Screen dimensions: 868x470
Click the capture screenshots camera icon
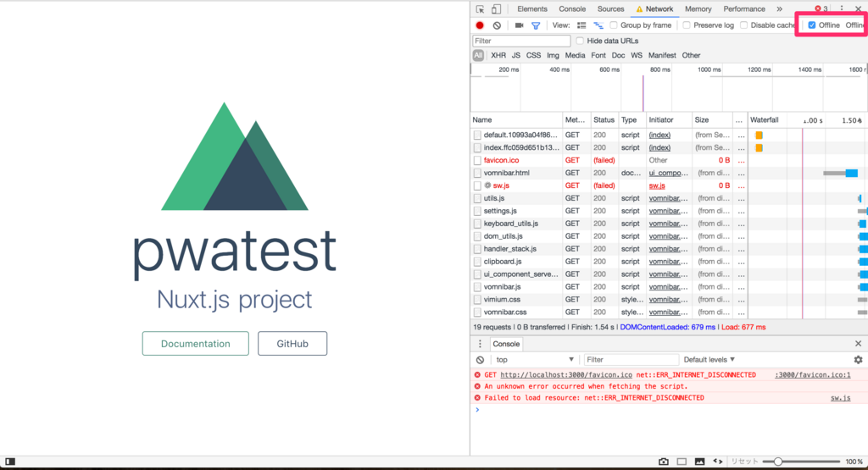click(x=519, y=25)
